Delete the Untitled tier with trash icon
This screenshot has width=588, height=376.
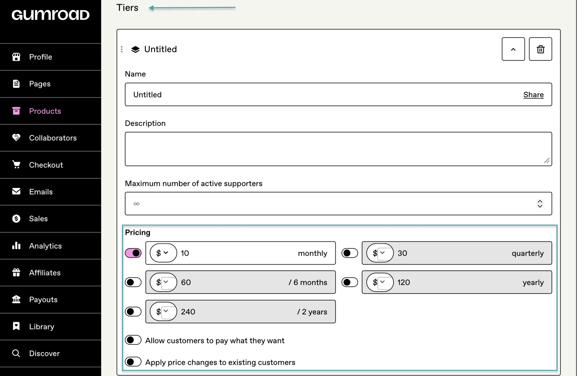(540, 49)
